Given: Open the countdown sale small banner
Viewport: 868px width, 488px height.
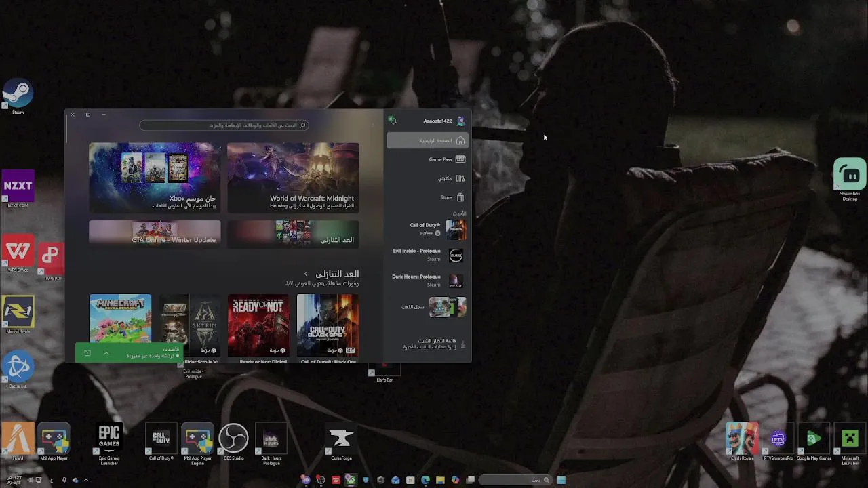Looking at the screenshot, I should coord(293,234).
